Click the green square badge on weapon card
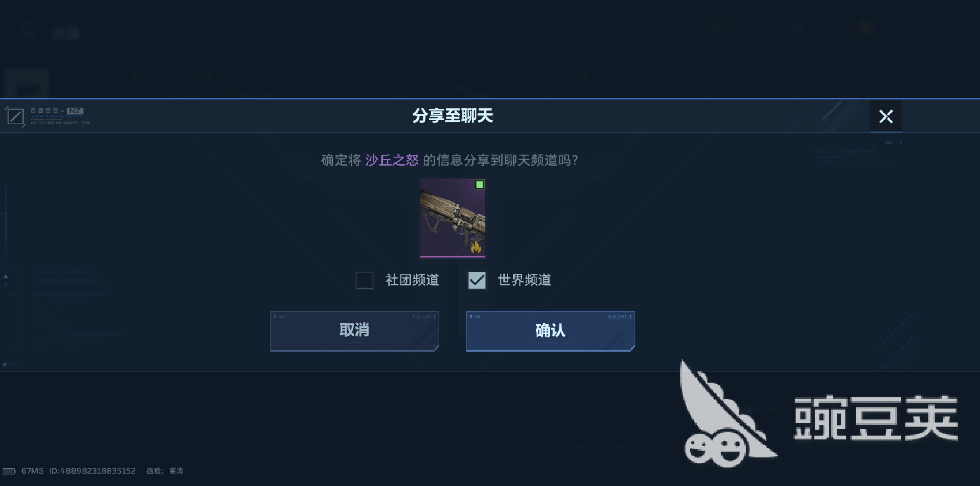 [x=479, y=185]
